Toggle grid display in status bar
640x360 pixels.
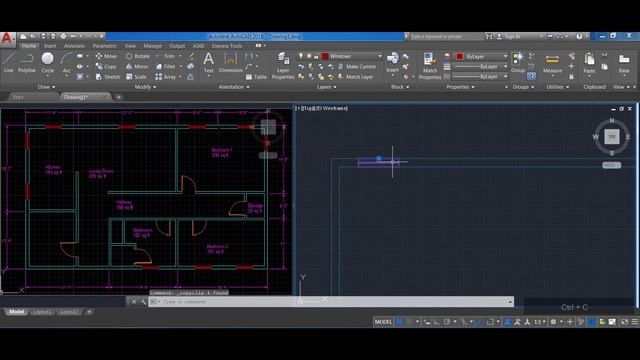[399, 322]
